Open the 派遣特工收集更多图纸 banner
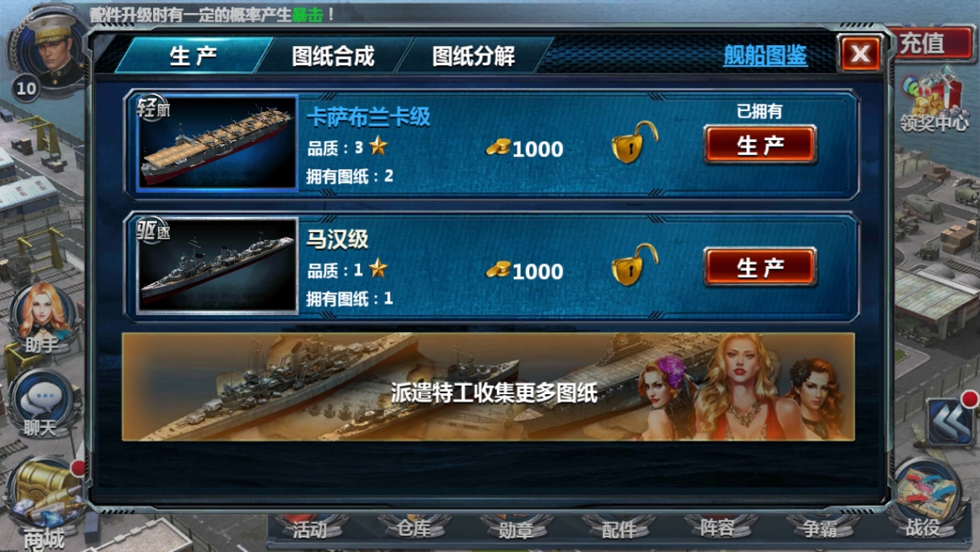 [488, 388]
